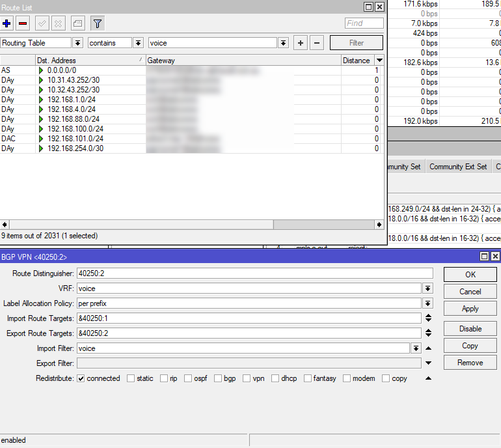The height and width of the screenshot is (448, 501).
Task: Open the column chooser dropdown beside Distance
Action: click(379, 61)
